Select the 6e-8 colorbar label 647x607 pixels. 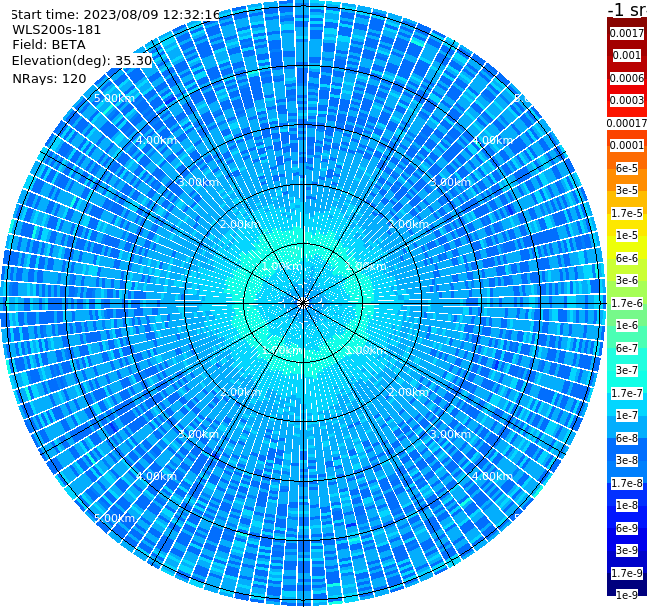point(627,438)
